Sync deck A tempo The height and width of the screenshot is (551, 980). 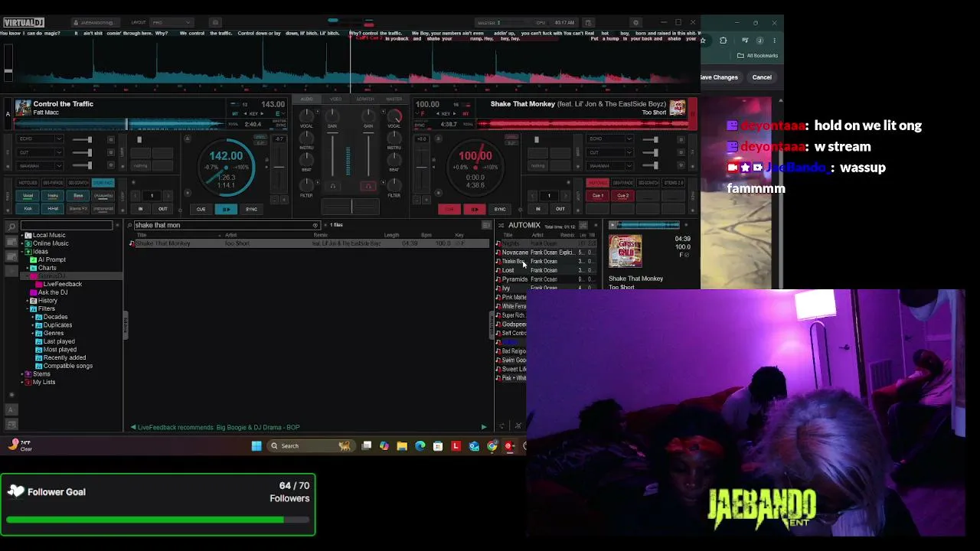click(x=251, y=209)
